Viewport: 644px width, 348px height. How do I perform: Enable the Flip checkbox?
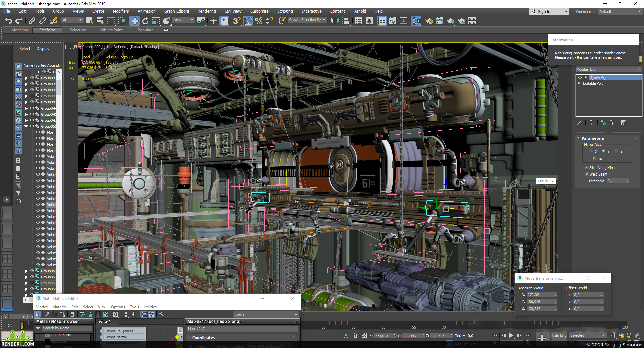(594, 158)
